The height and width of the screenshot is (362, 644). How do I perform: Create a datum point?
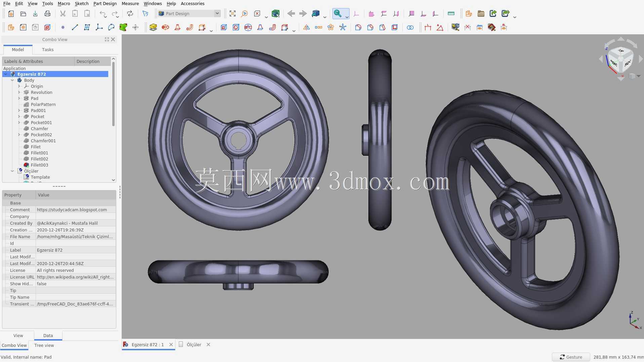click(63, 27)
